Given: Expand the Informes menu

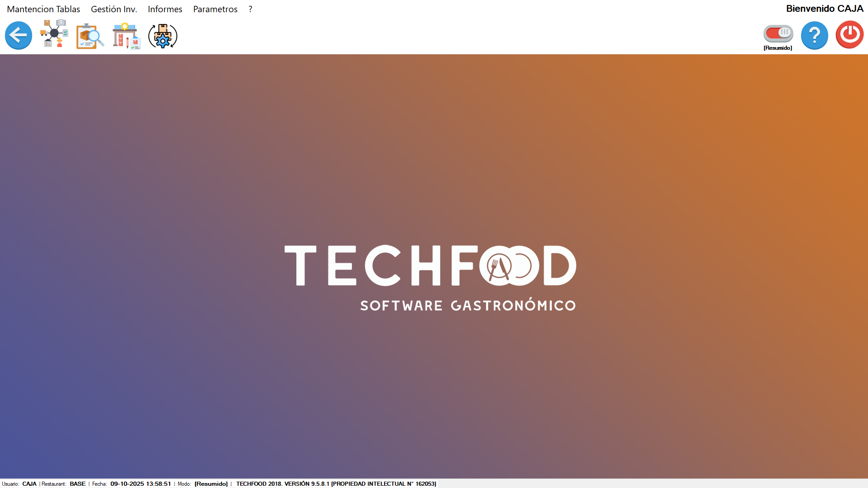Looking at the screenshot, I should (x=165, y=9).
